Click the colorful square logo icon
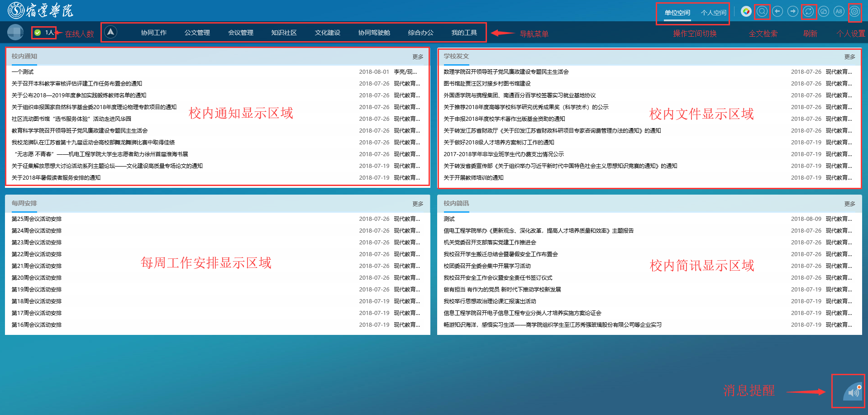868x415 pixels. [746, 11]
